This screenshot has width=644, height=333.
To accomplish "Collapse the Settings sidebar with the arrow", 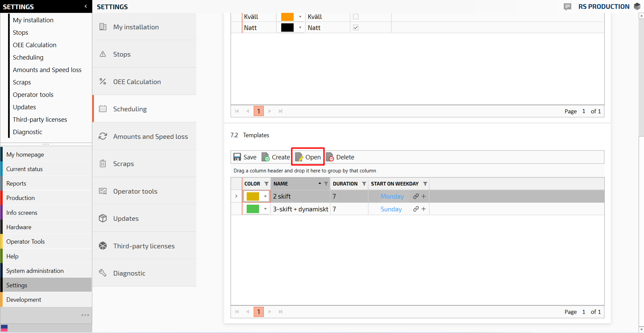I will [86, 6].
